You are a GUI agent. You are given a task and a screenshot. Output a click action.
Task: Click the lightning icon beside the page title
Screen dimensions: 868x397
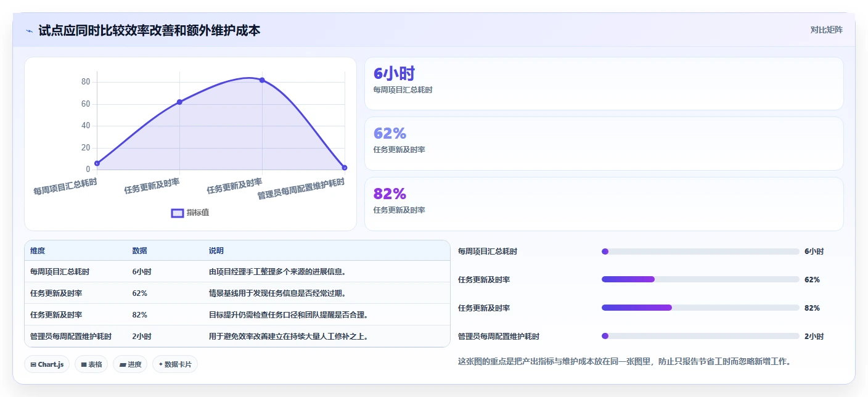30,30
